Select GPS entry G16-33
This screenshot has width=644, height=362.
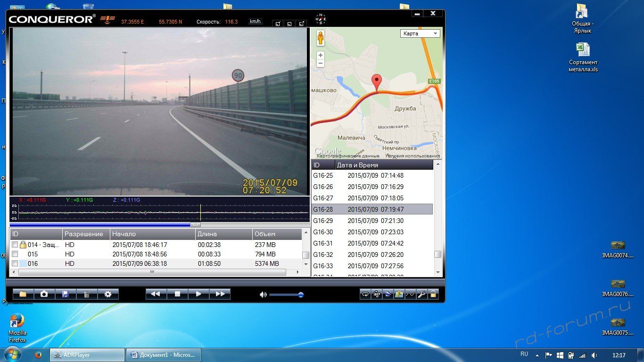point(372,266)
